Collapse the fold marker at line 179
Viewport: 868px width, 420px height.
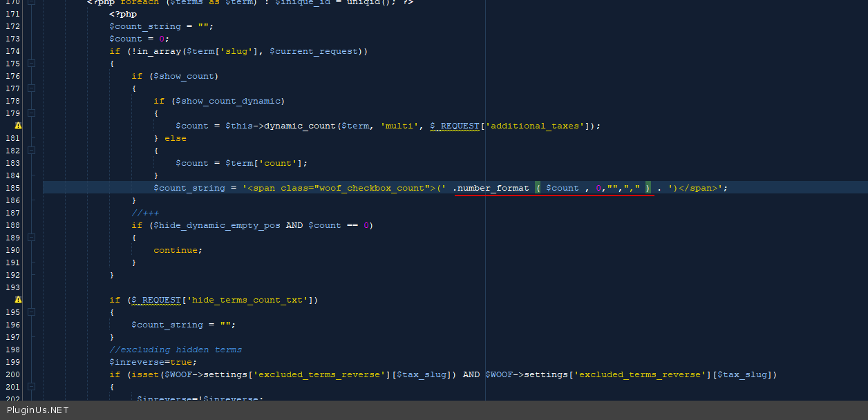coord(31,113)
